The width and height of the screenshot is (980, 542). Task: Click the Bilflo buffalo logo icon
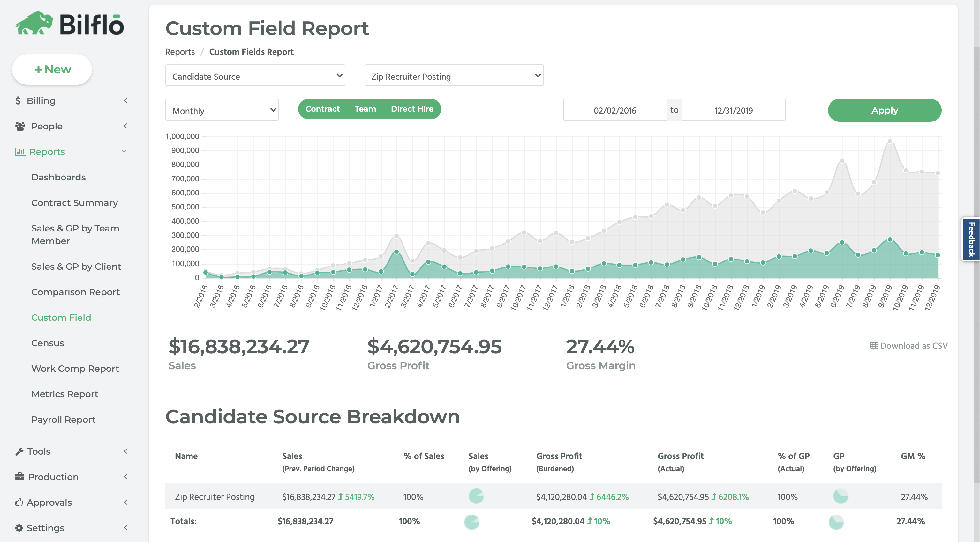coord(34,24)
